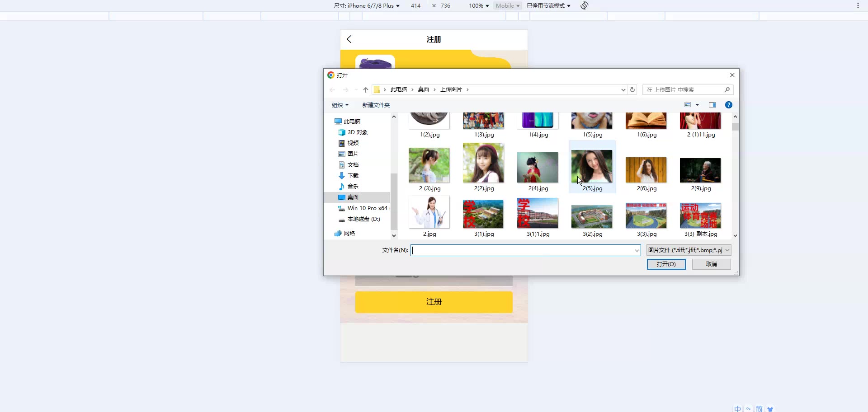Click 新建文件夹 in the toolbar
This screenshot has width=868, height=412.
coord(376,105)
